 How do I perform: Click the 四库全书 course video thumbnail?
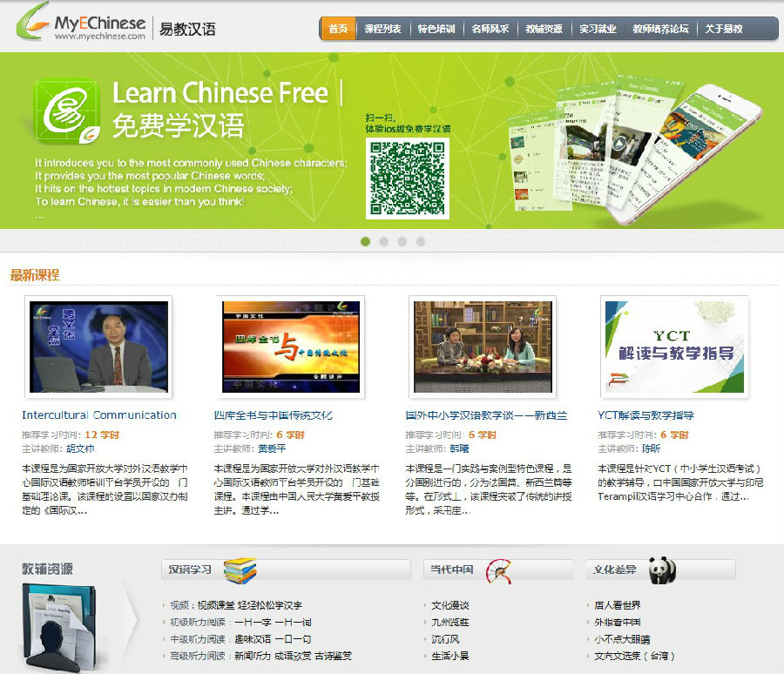(290, 347)
